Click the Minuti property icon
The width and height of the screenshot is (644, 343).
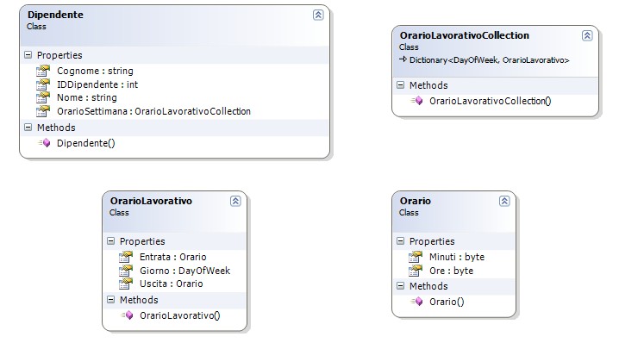[416, 257]
